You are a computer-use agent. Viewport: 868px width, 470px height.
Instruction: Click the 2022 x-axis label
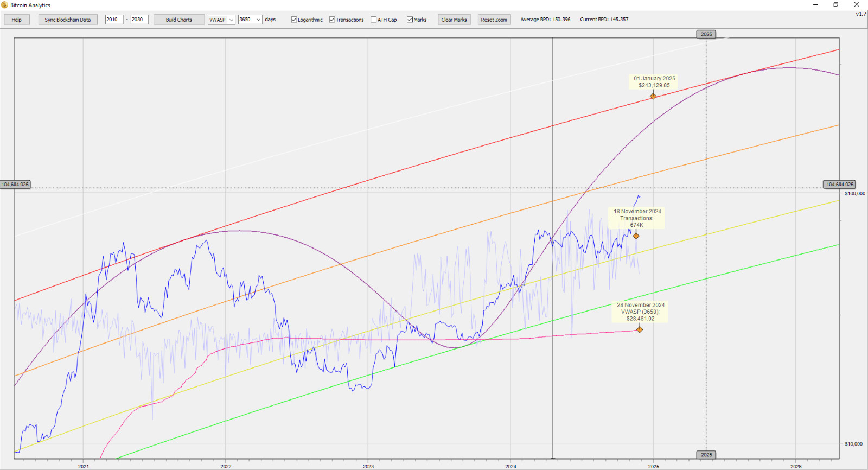point(226,466)
